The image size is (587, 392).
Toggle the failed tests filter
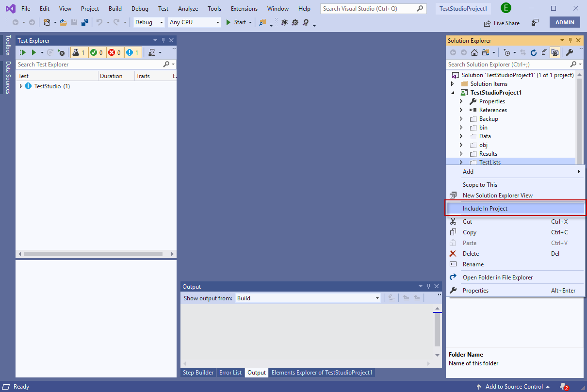click(115, 52)
